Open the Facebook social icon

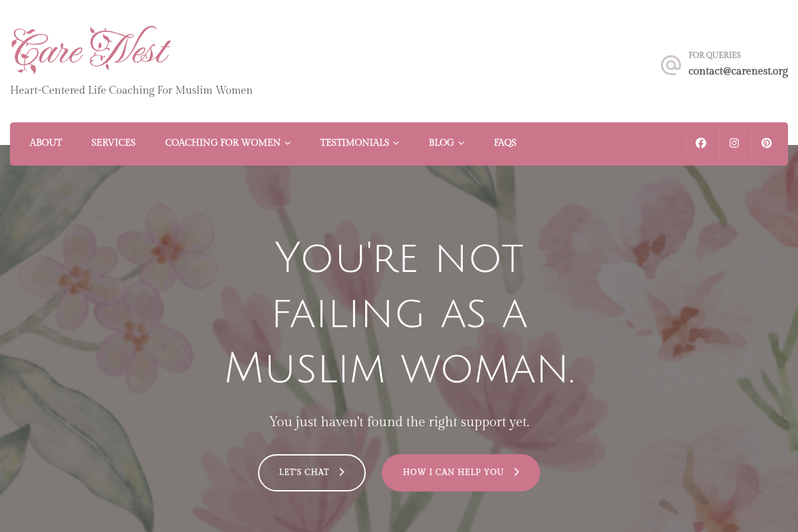pyautogui.click(x=701, y=143)
